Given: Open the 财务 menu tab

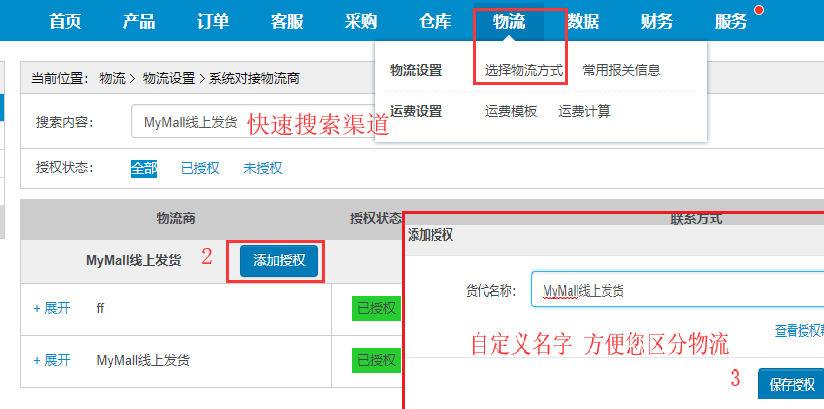Looking at the screenshot, I should (x=657, y=22).
